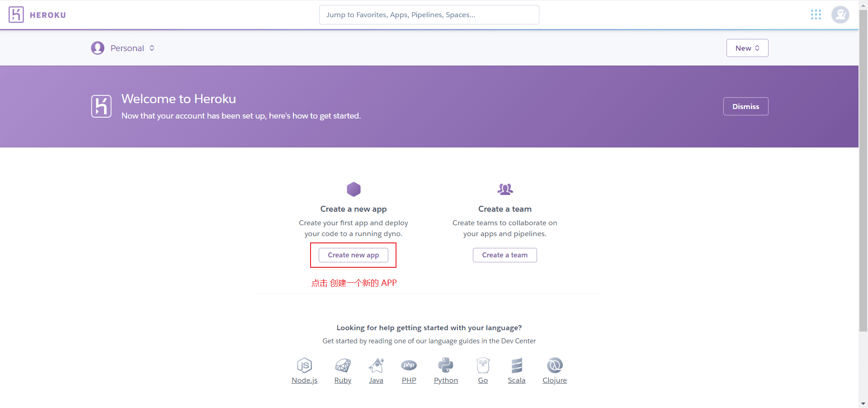Open the Clojure text link
This screenshot has height=408, width=868.
555,380
